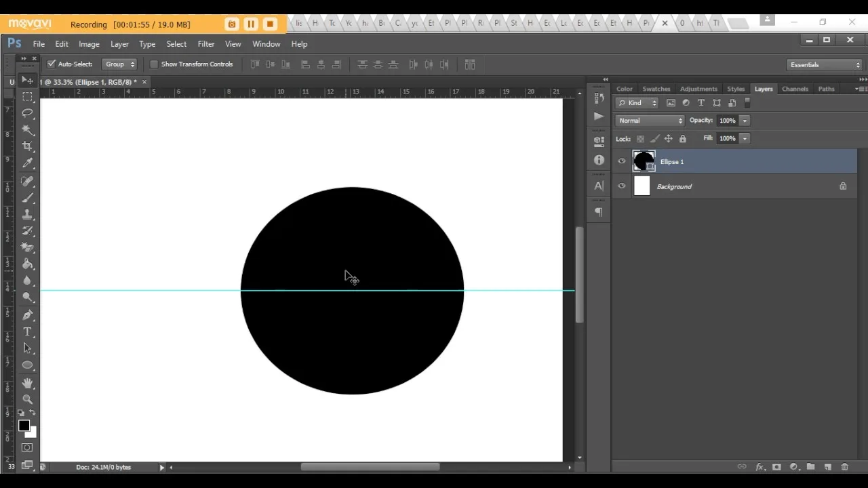Image resolution: width=868 pixels, height=488 pixels.
Task: Toggle the layer filter switch
Action: click(x=748, y=103)
